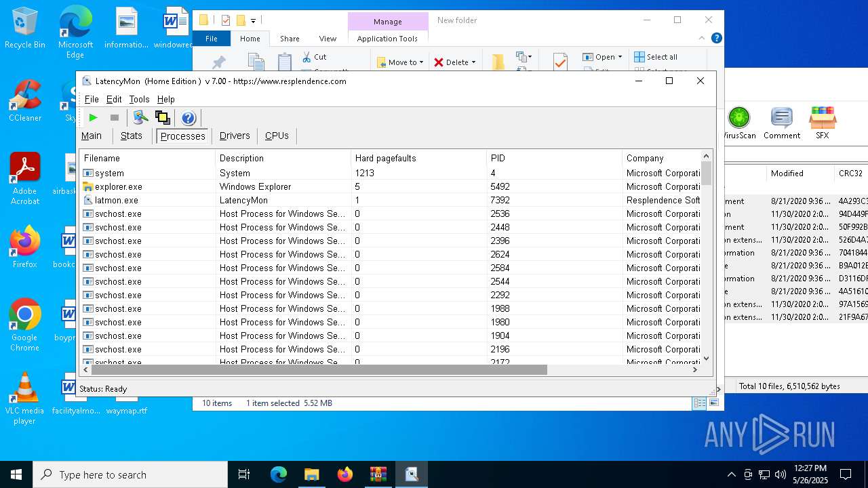Screen dimensions: 868x488
Task: Switch Explorer to large icons view button
Action: [x=714, y=403]
